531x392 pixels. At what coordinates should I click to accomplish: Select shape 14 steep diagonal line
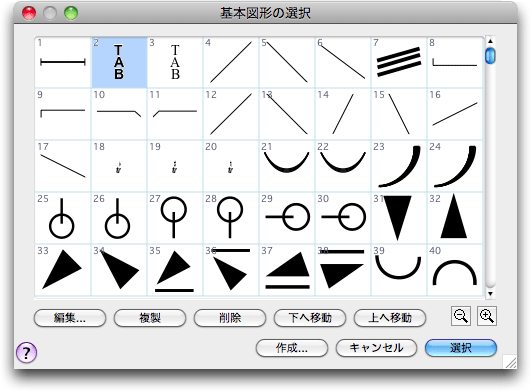tap(343, 114)
